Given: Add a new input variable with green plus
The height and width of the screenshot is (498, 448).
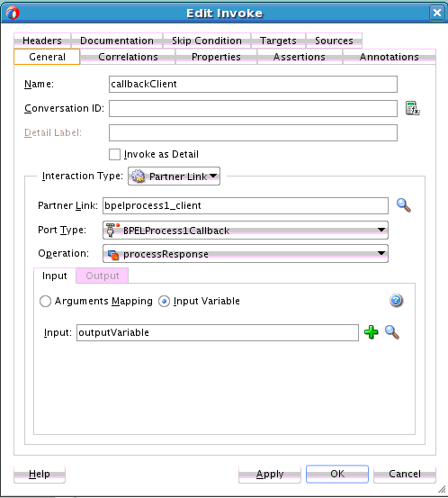Looking at the screenshot, I should click(371, 332).
